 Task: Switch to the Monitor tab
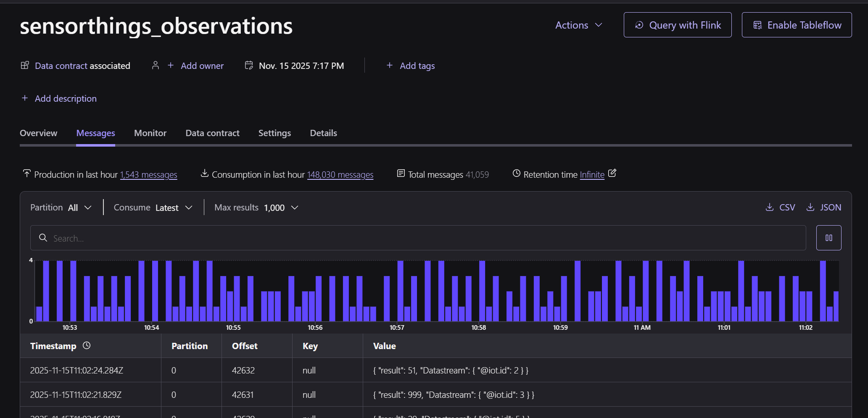click(150, 133)
